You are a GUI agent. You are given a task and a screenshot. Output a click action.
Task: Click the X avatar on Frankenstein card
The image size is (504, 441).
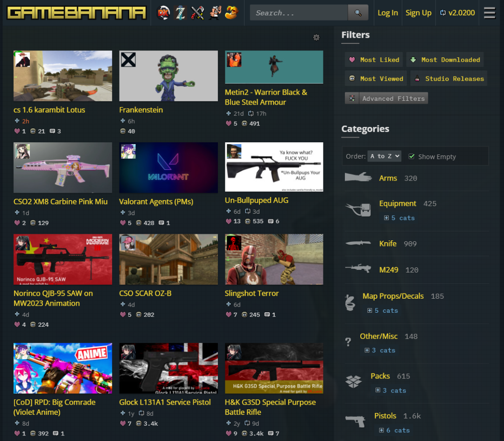coord(128,59)
